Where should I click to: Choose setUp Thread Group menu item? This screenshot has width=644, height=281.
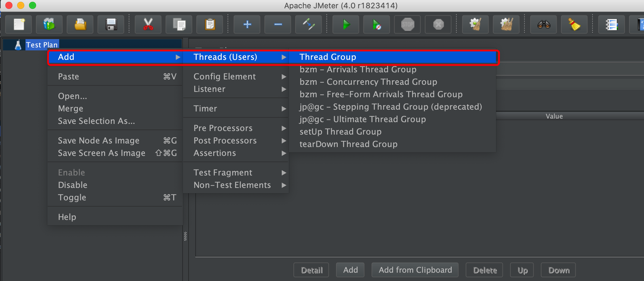coord(340,132)
